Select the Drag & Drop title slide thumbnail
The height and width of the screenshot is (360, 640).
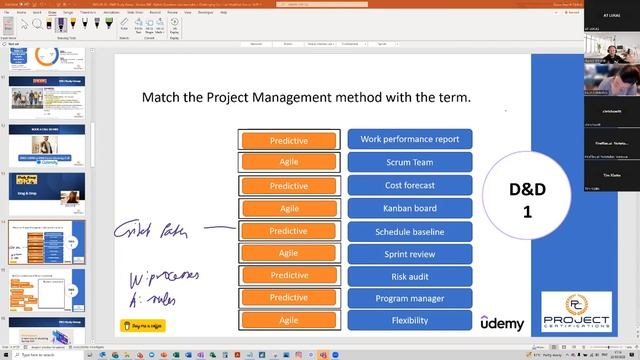point(47,194)
